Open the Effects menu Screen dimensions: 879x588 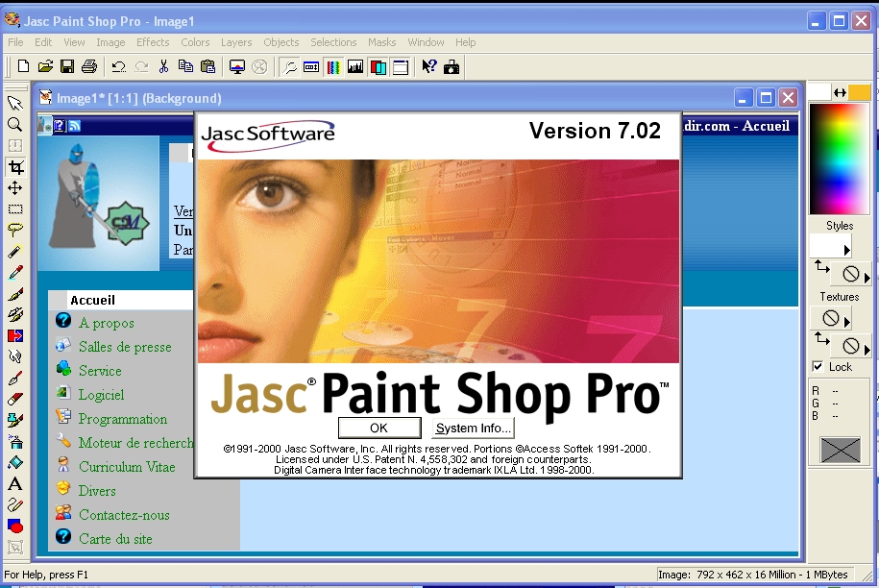153,42
